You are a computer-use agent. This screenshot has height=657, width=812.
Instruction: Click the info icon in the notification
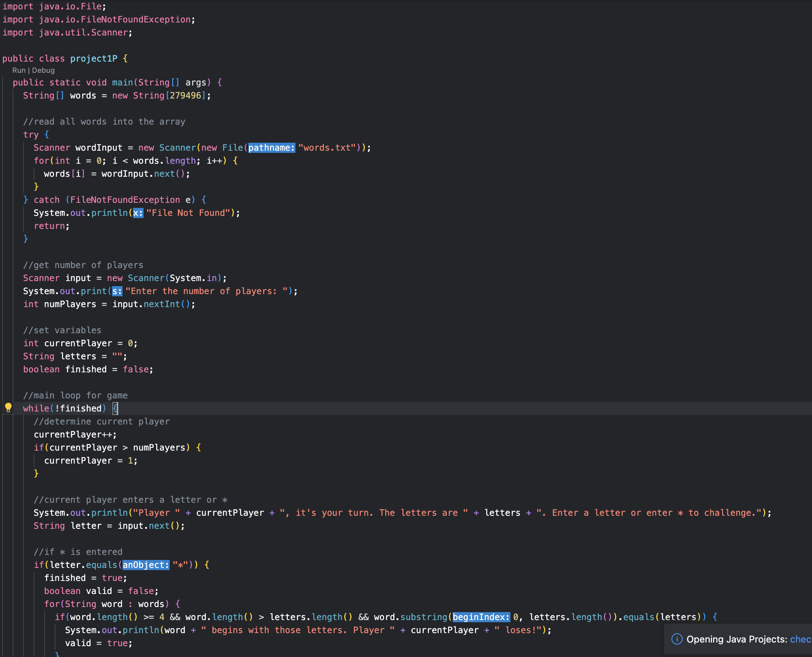(x=676, y=639)
